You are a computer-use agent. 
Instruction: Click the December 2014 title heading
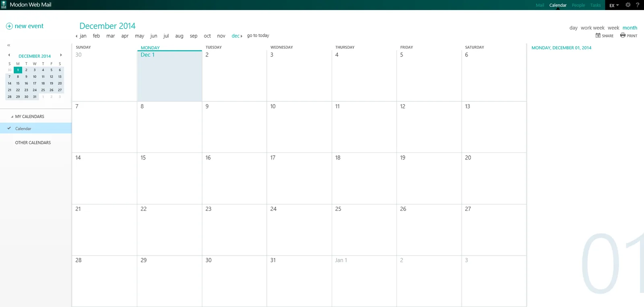click(107, 26)
